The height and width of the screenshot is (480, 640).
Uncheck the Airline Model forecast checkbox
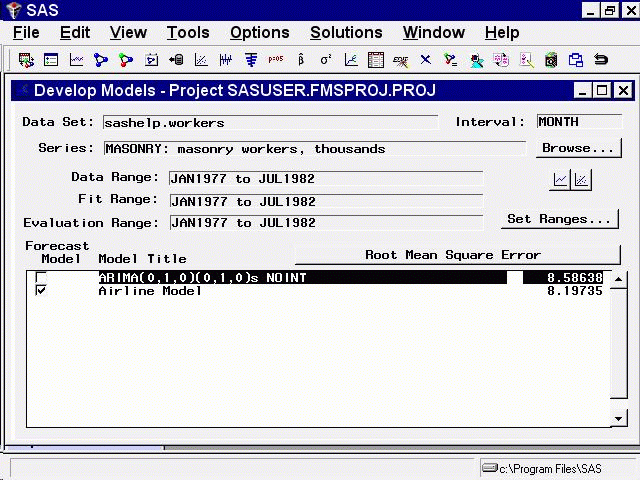[x=41, y=291]
